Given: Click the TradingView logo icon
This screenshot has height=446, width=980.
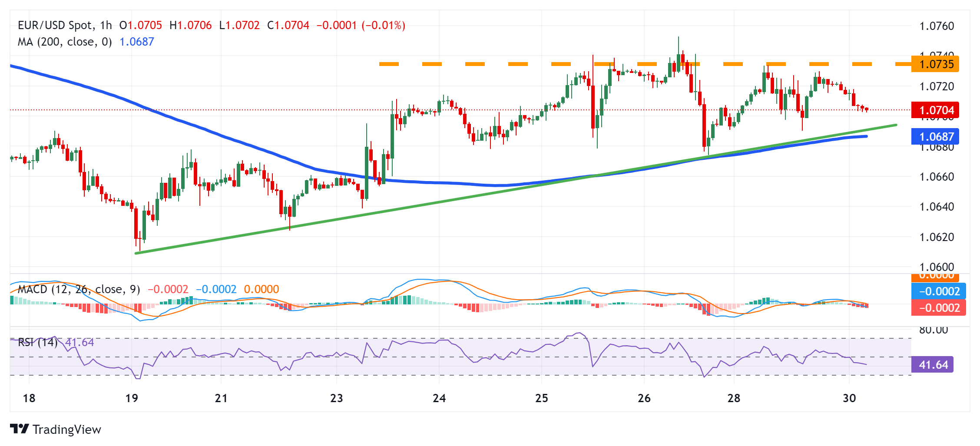Looking at the screenshot, I should [20, 429].
